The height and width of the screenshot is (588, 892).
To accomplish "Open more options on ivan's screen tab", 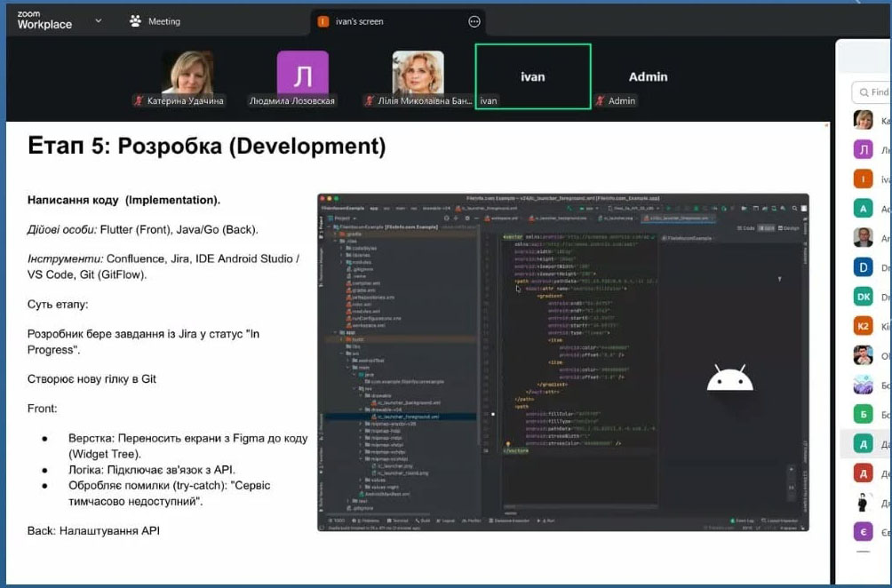I will point(474,21).
